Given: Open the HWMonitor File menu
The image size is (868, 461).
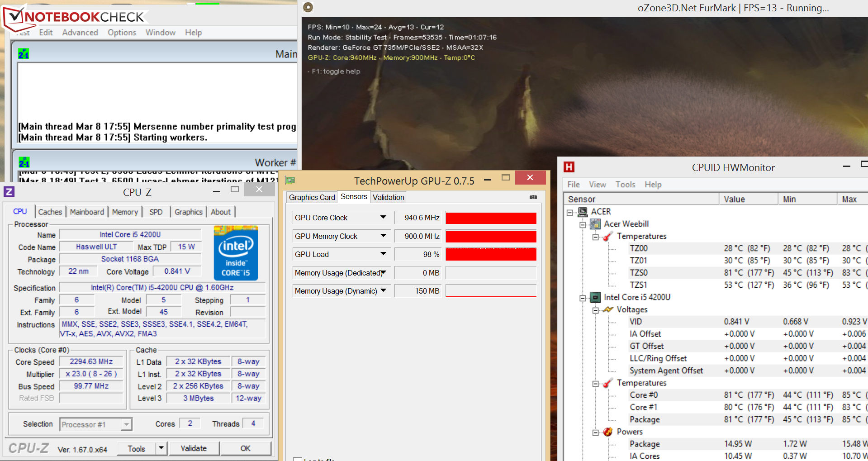Looking at the screenshot, I should 574,184.
